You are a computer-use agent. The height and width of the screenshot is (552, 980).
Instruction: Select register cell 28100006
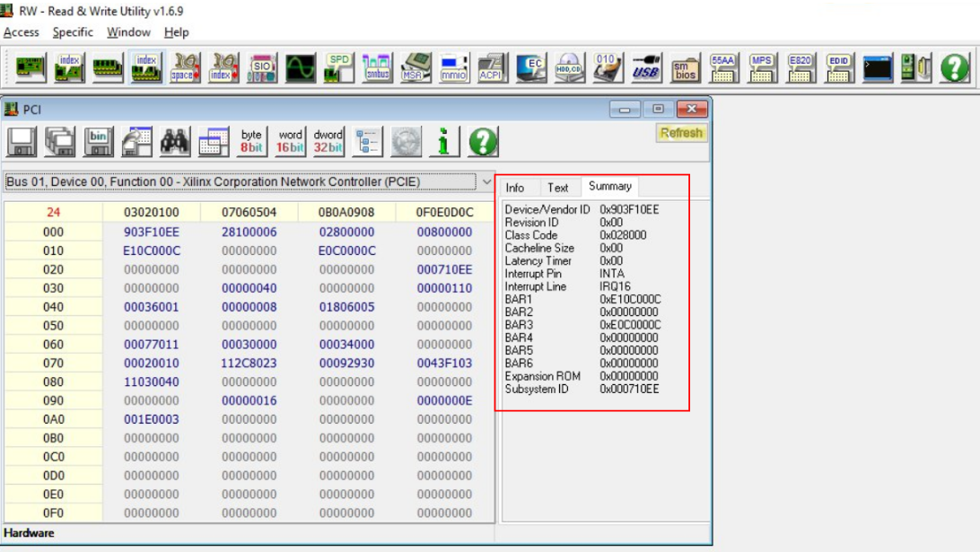pos(249,232)
